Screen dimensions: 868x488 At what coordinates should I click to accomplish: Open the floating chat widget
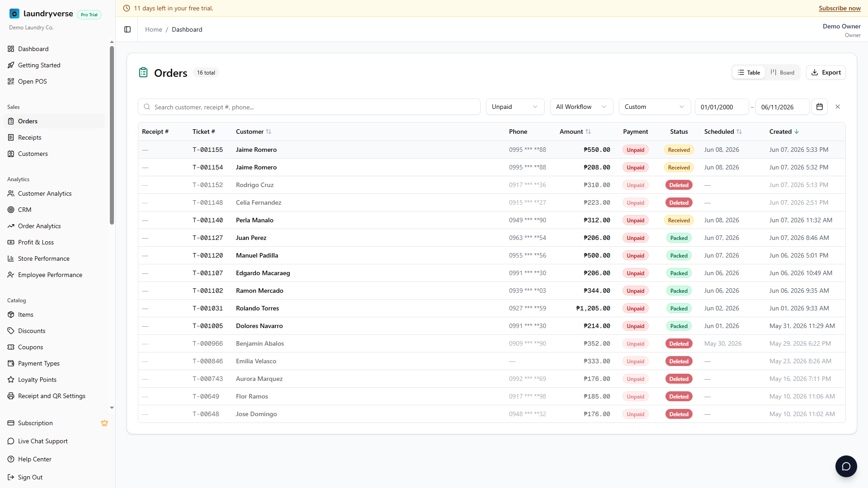point(846,466)
